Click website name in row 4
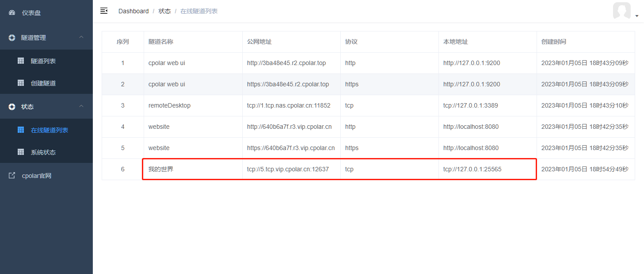 (x=159, y=127)
